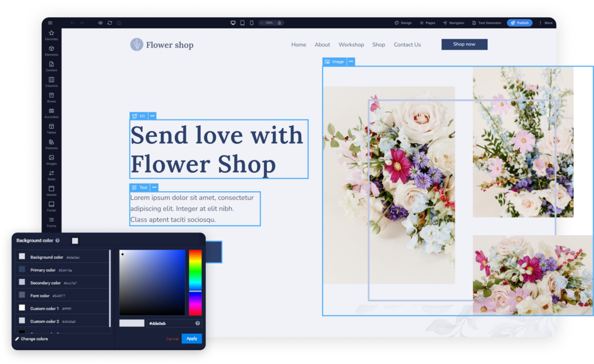Select the Forms sidebar icon

pyautogui.click(x=51, y=220)
